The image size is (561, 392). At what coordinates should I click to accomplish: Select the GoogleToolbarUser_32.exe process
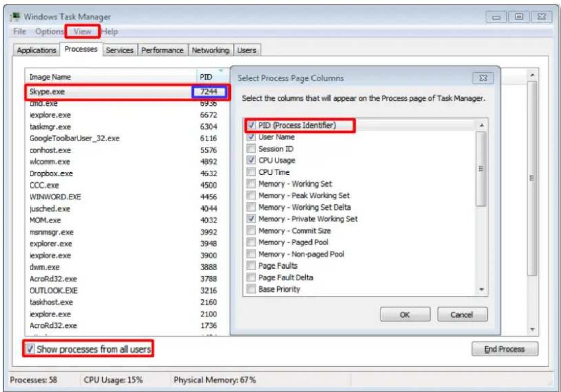pos(127,138)
